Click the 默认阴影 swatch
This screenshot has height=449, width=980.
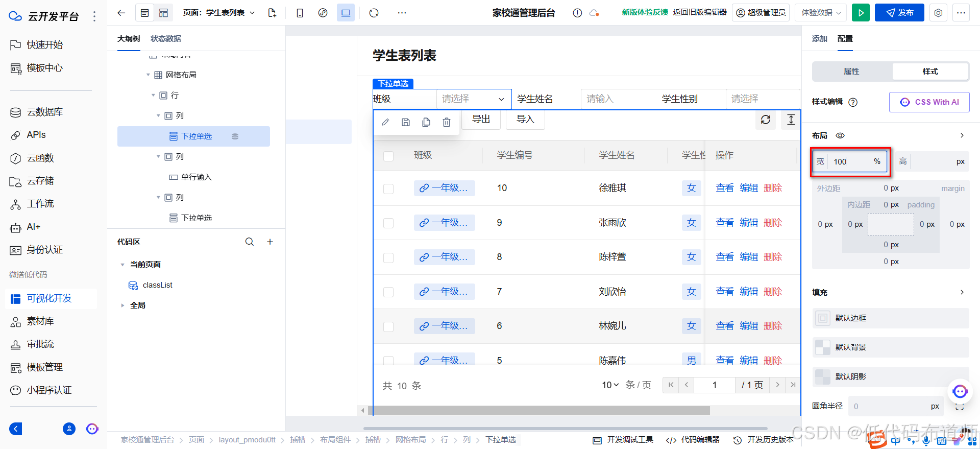click(x=823, y=377)
